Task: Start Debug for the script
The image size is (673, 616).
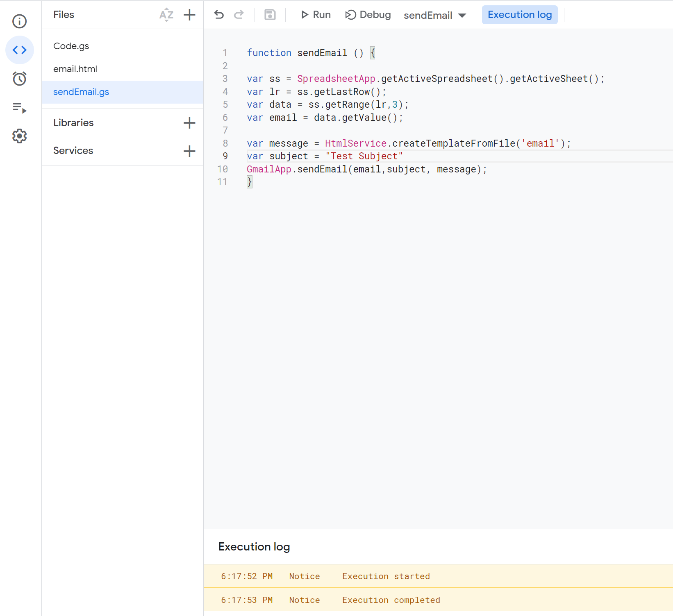Action: pyautogui.click(x=368, y=15)
